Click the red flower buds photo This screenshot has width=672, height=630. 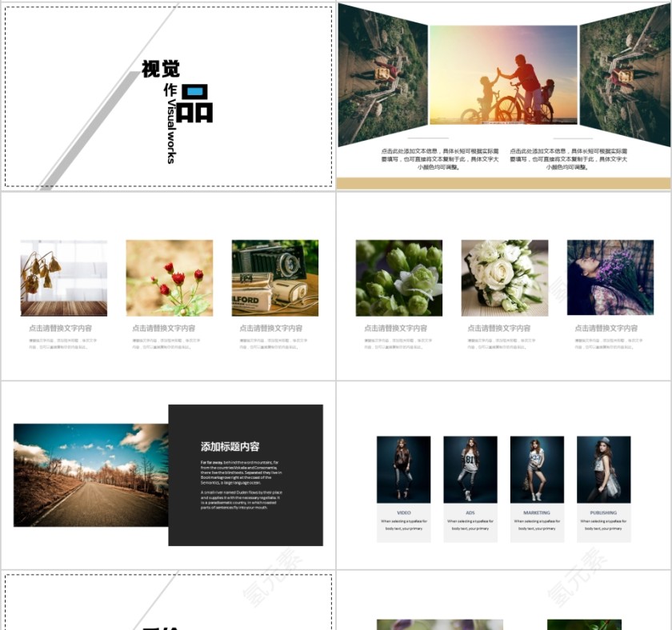point(169,277)
